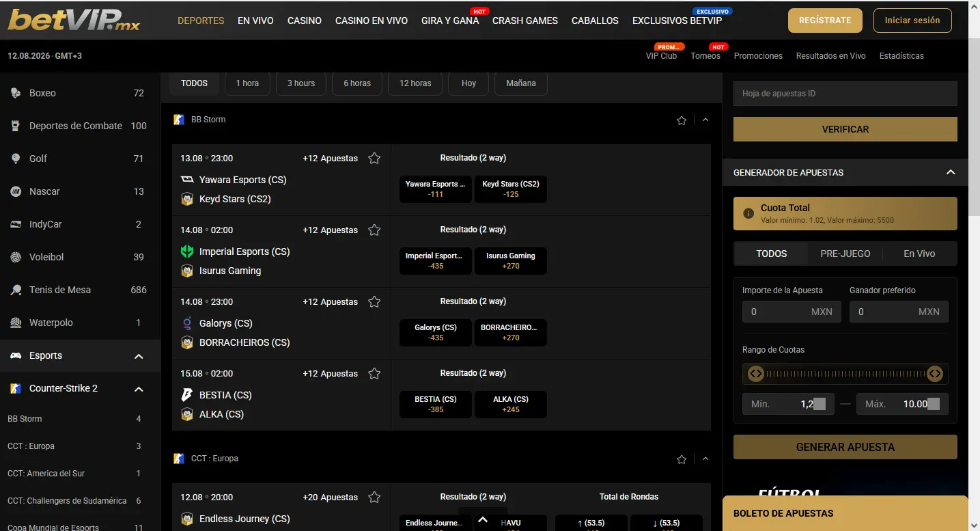Click the Boxeo glove icon in sidebar

[16, 93]
